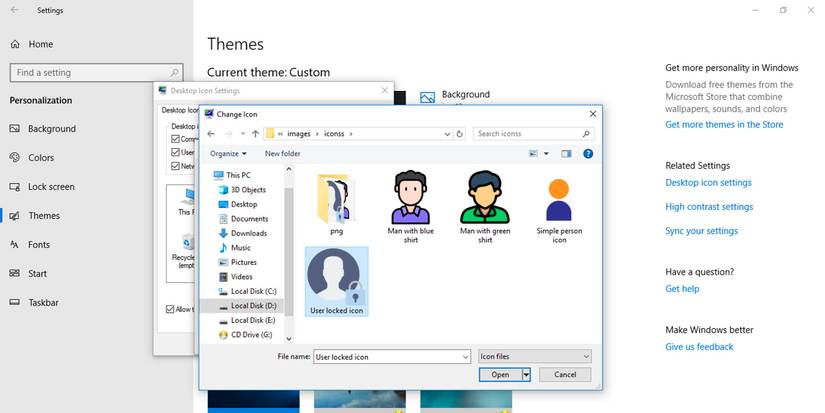Select Desktop in navigation tree
The width and height of the screenshot is (825, 413).
[238, 204]
